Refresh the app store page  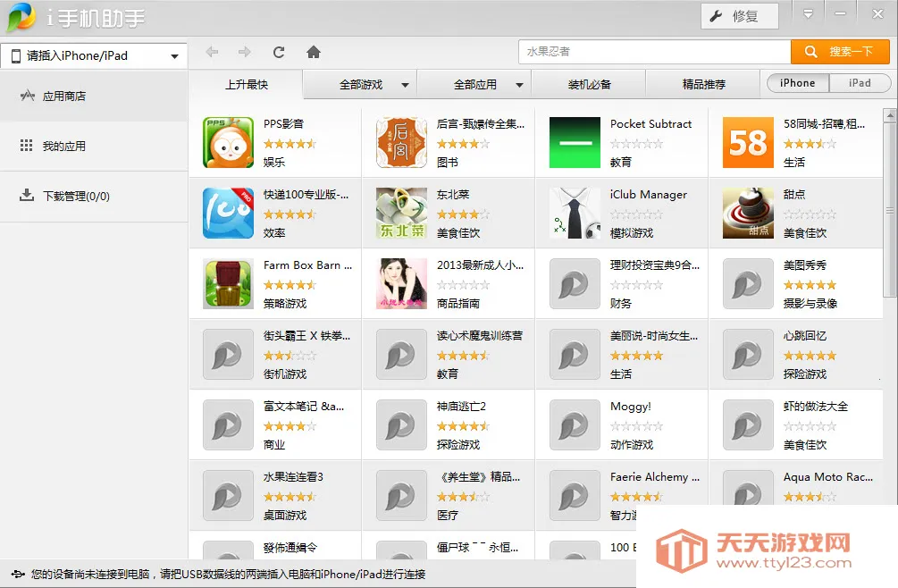point(279,52)
